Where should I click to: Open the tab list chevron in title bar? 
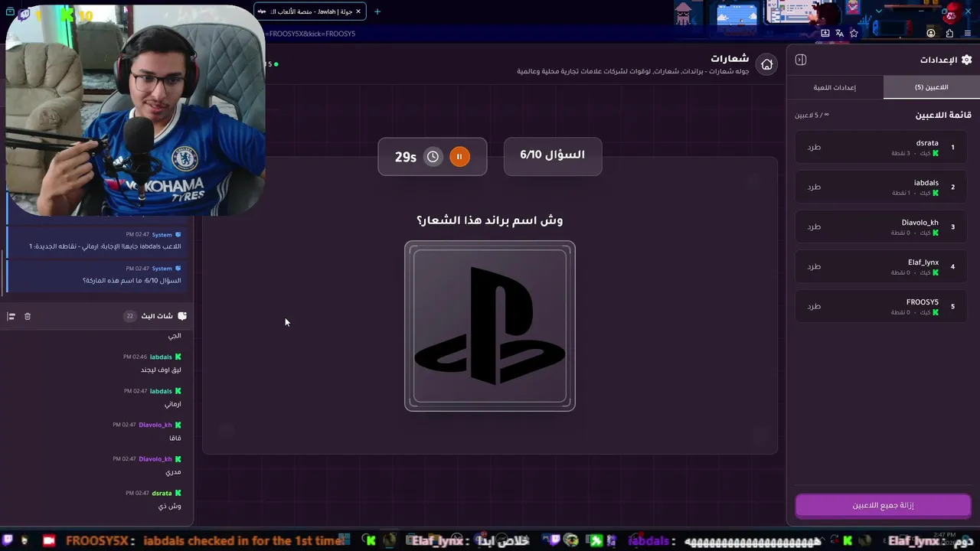point(878,11)
